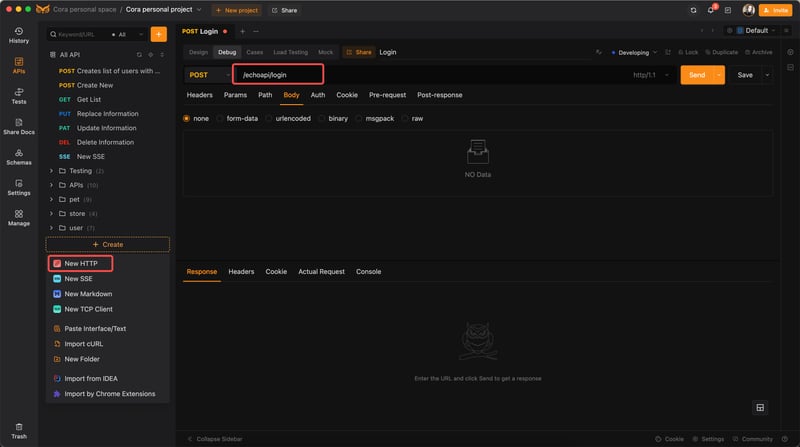Open the Tests sidebar icon
The image size is (800, 447).
[x=19, y=95]
